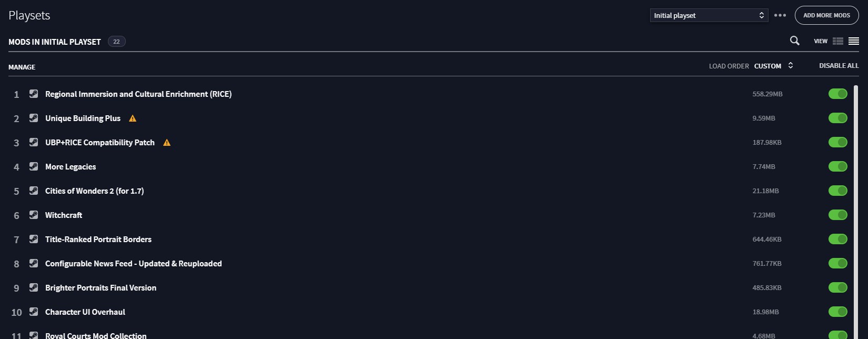This screenshot has width=868, height=339.
Task: Open the Initial playset dropdown
Action: pyautogui.click(x=709, y=15)
